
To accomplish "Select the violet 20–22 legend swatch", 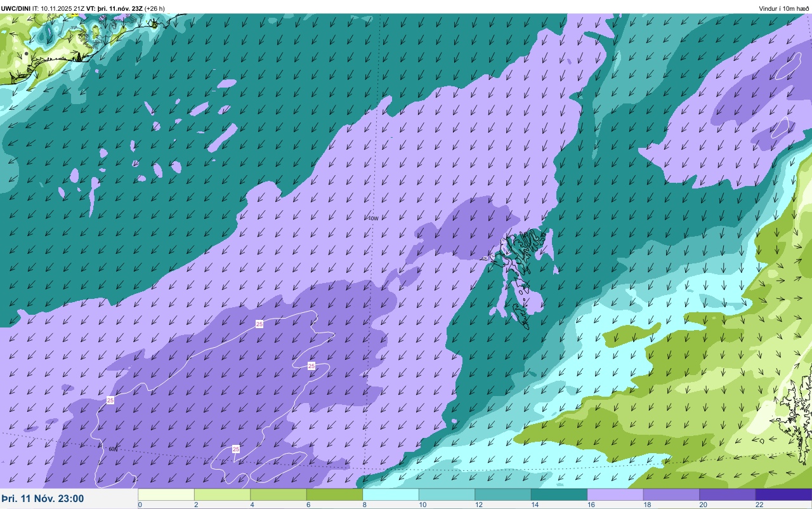I will (728, 494).
